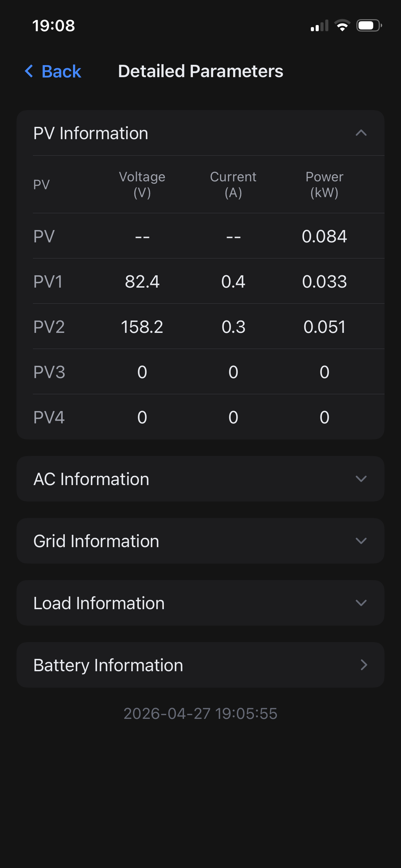401x868 pixels.
Task: Tap total PV power 0.084
Action: pos(325,236)
